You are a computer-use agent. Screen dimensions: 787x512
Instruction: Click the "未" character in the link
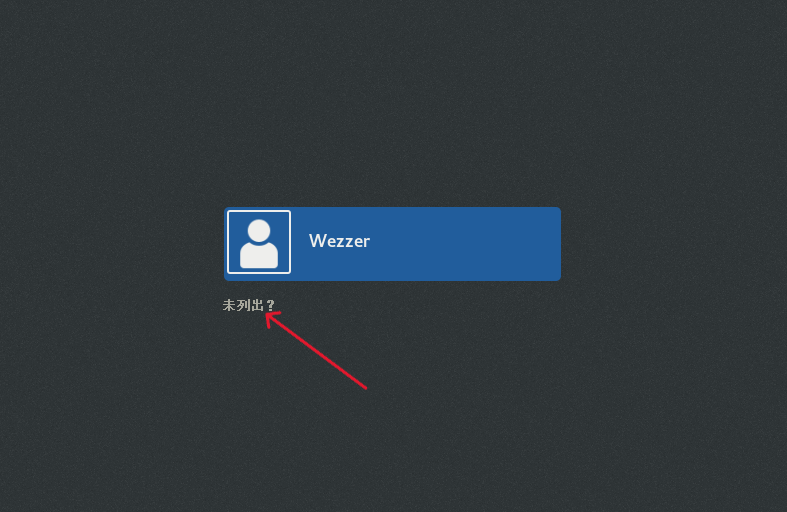[x=229, y=305]
